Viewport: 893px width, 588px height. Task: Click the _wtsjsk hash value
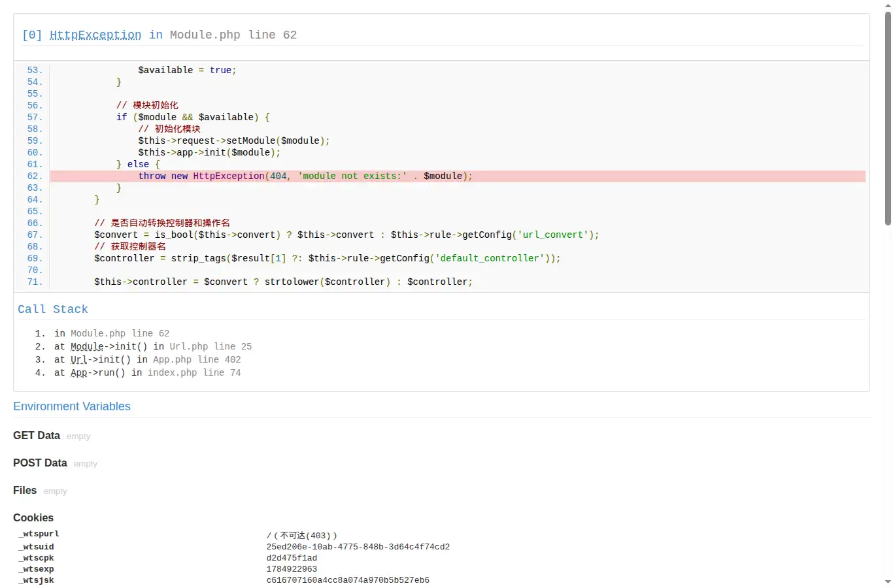[348, 580]
